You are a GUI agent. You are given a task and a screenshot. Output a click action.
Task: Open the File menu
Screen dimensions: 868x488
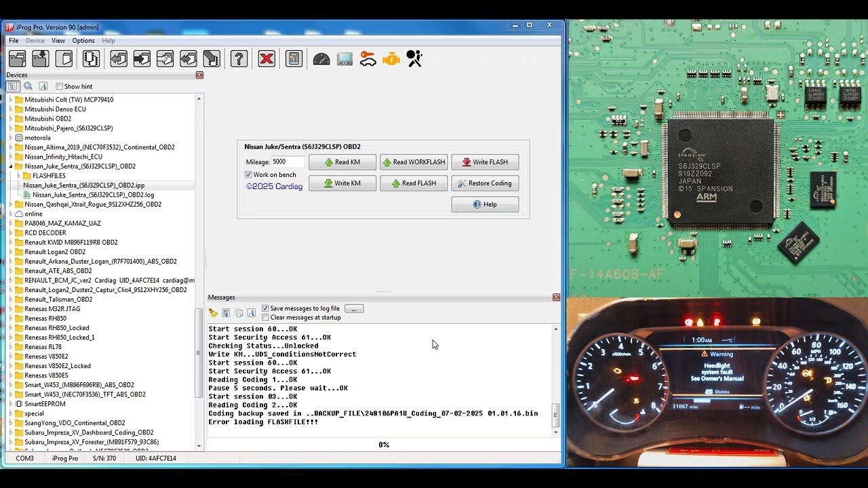[x=14, y=41]
